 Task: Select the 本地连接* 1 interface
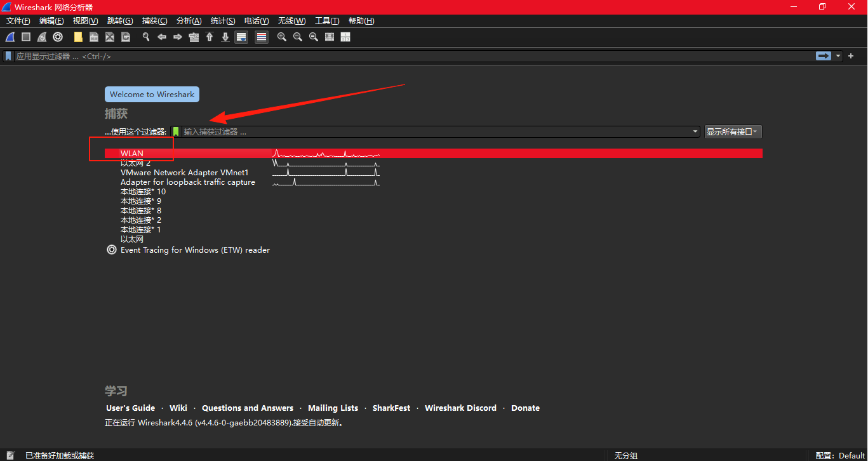coord(141,229)
